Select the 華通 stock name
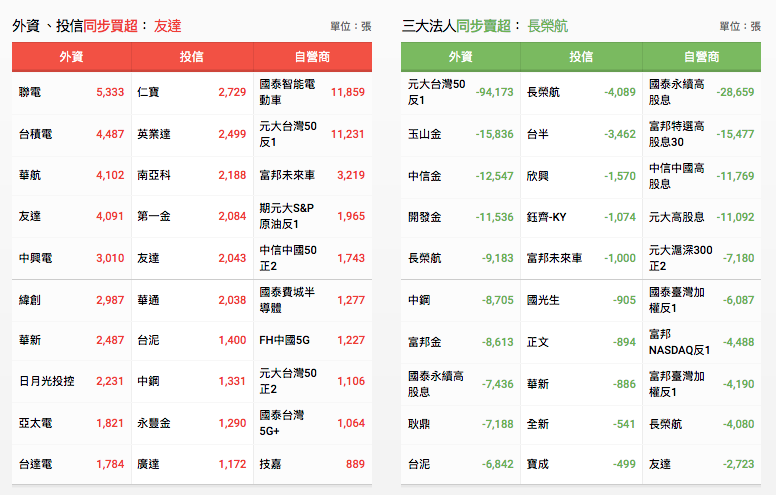This screenshot has width=776, height=495. 148,300
